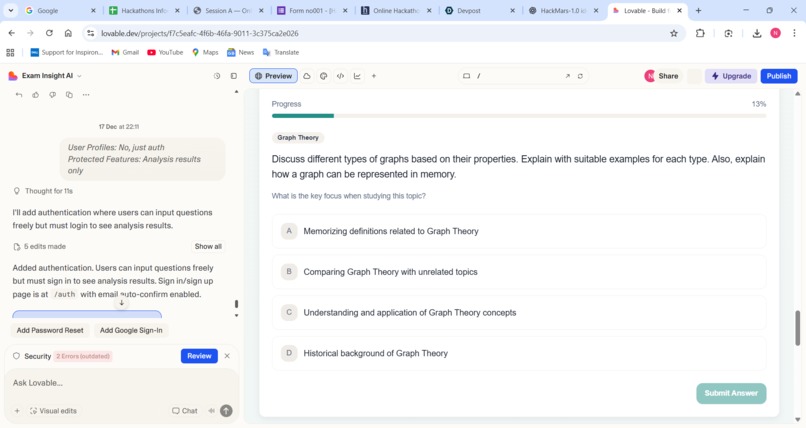Click the Graph Theory topic tag

click(298, 138)
